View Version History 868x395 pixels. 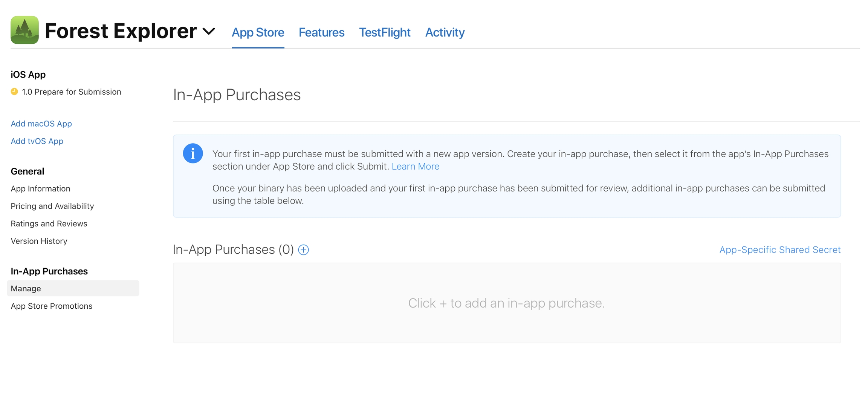coord(39,241)
